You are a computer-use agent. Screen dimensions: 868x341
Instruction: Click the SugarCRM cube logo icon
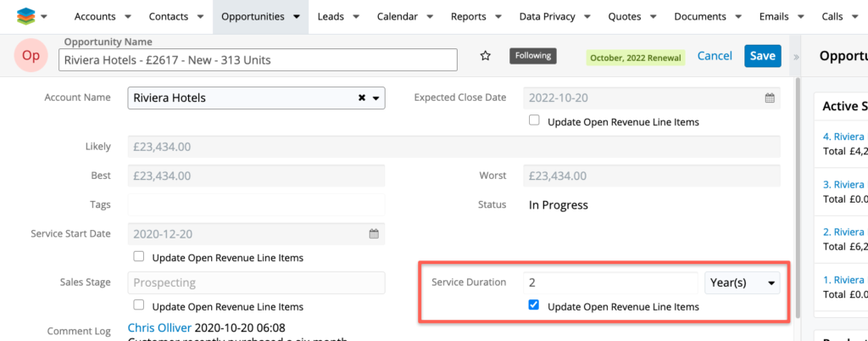coord(25,16)
